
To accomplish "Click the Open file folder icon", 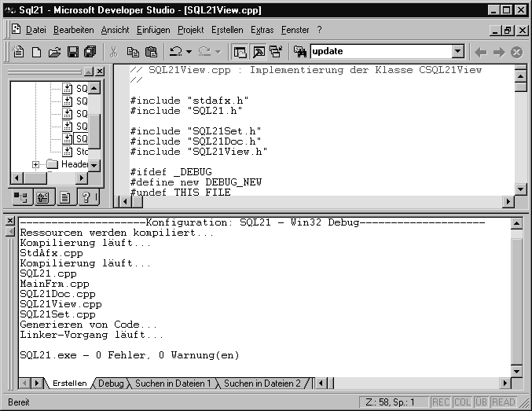I will [54, 52].
